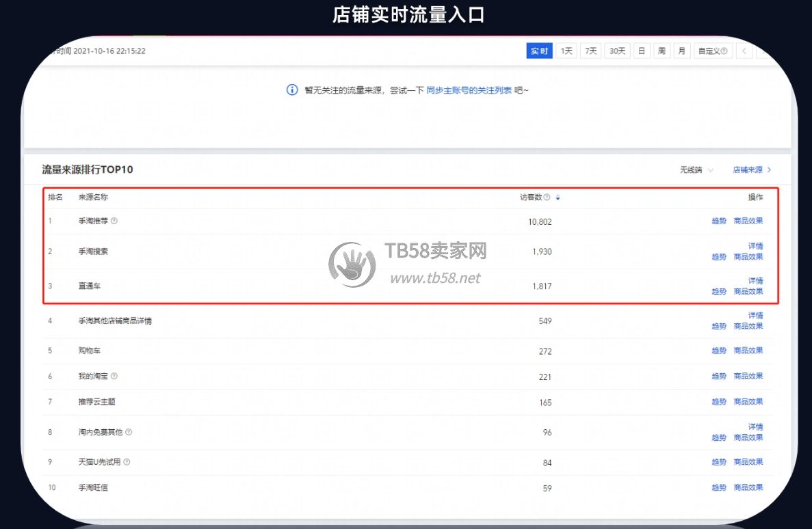Open 趋势 for 天猫U先试用

click(719, 462)
